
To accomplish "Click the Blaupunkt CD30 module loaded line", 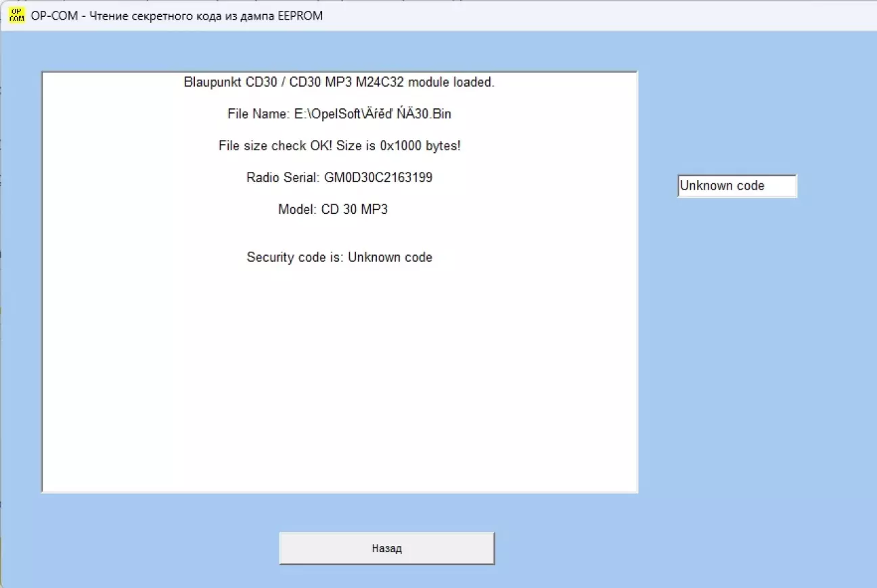I will [340, 83].
